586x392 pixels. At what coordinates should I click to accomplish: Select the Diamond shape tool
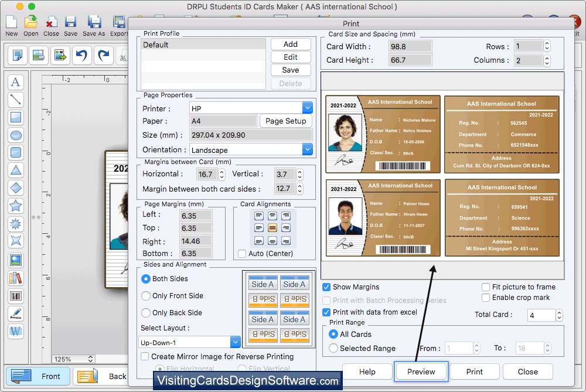[16, 188]
